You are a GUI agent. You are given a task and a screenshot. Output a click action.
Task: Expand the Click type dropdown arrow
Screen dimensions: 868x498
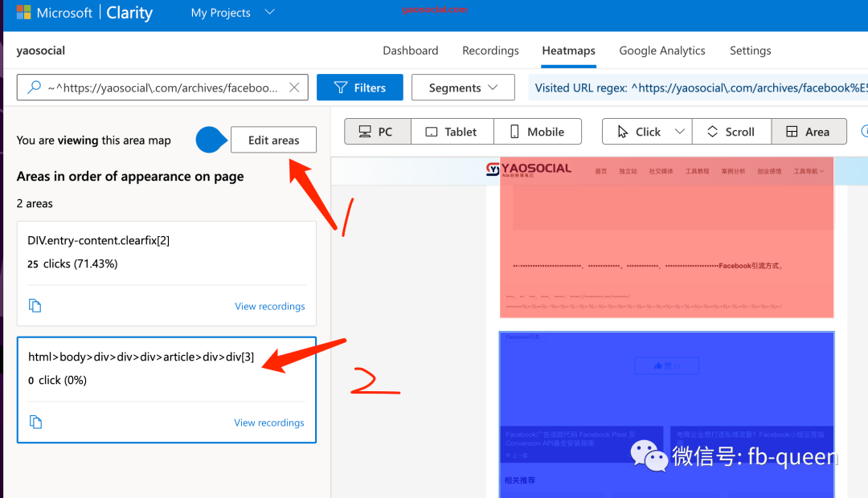pyautogui.click(x=680, y=131)
